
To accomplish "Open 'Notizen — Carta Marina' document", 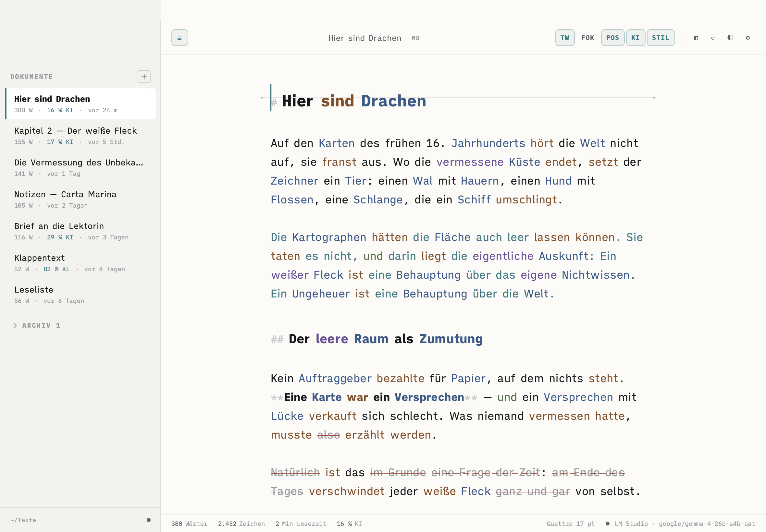I will coord(81,199).
